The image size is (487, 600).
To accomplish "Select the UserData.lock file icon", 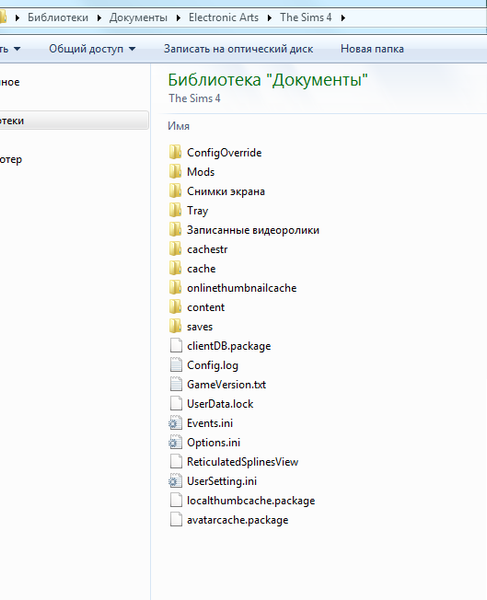I will pos(176,403).
